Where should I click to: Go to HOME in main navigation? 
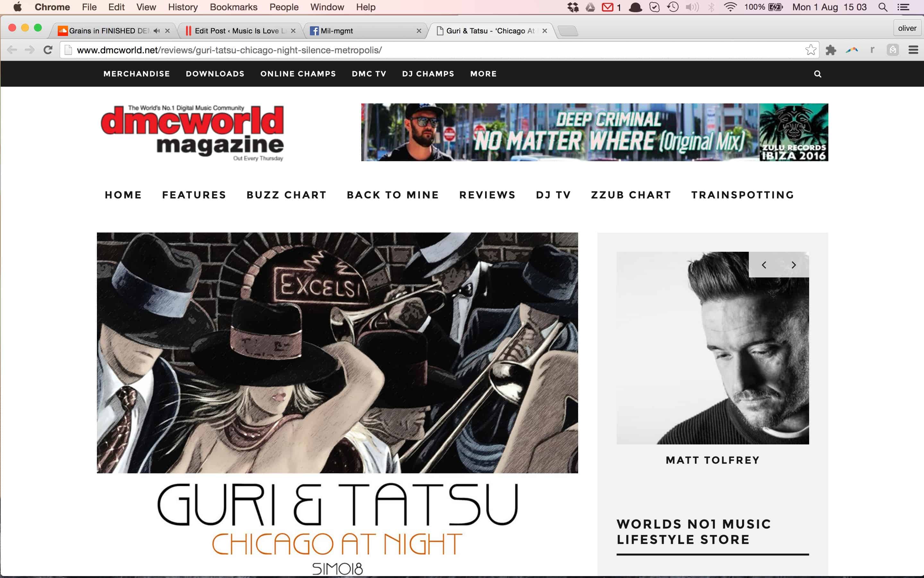point(123,195)
